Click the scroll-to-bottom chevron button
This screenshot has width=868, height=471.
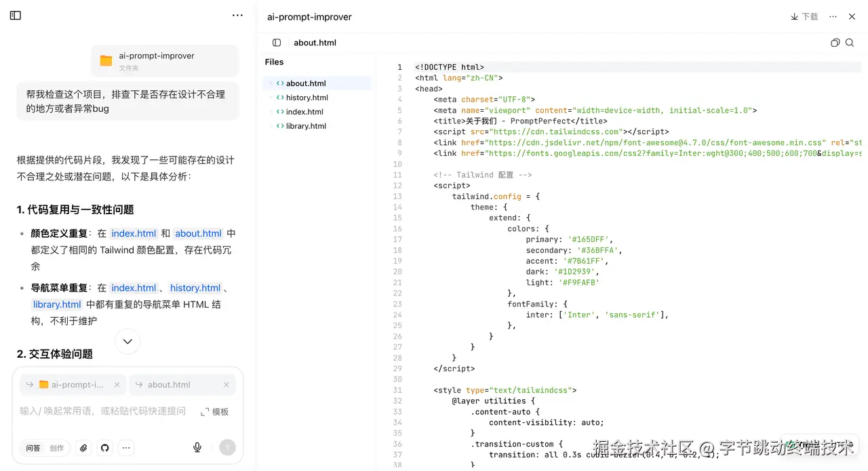coord(127,342)
